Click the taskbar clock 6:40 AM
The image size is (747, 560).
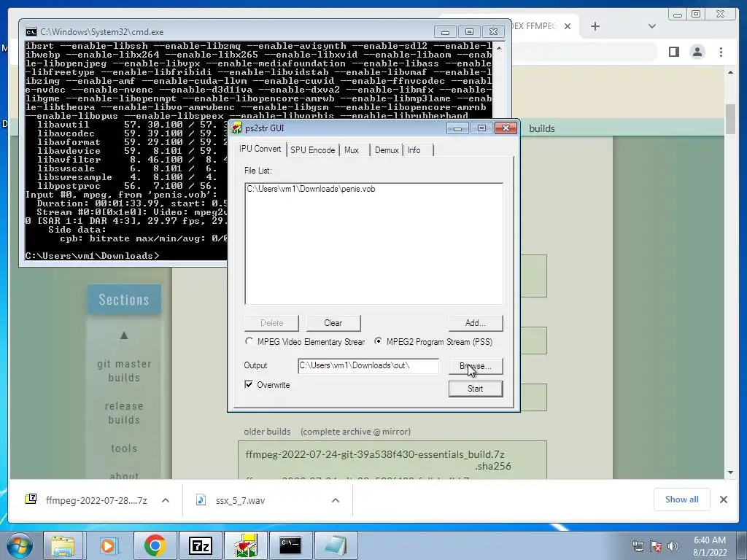click(x=710, y=546)
